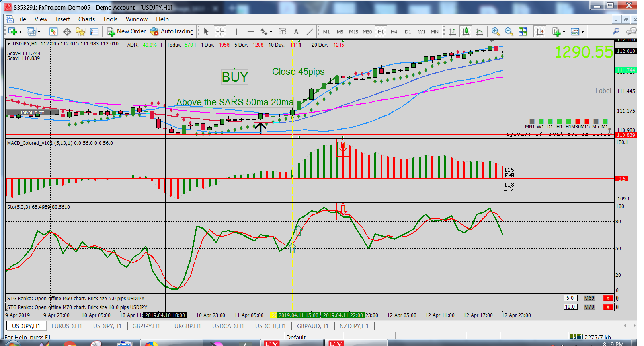Open the Tools menu
Viewport: 644px width, 346px height.
pyautogui.click(x=110, y=19)
